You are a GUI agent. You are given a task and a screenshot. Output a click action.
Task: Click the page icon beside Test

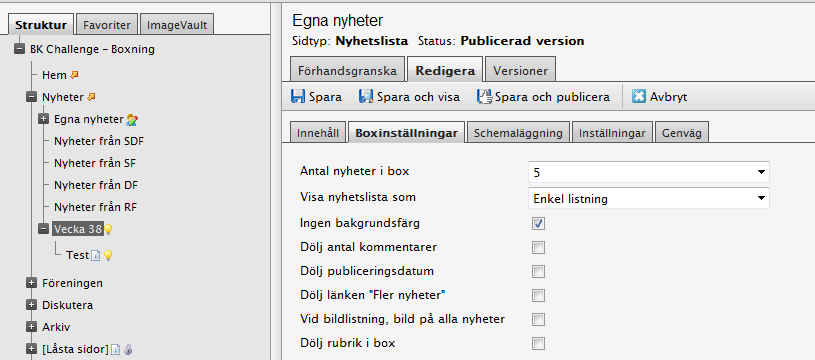pos(95,255)
